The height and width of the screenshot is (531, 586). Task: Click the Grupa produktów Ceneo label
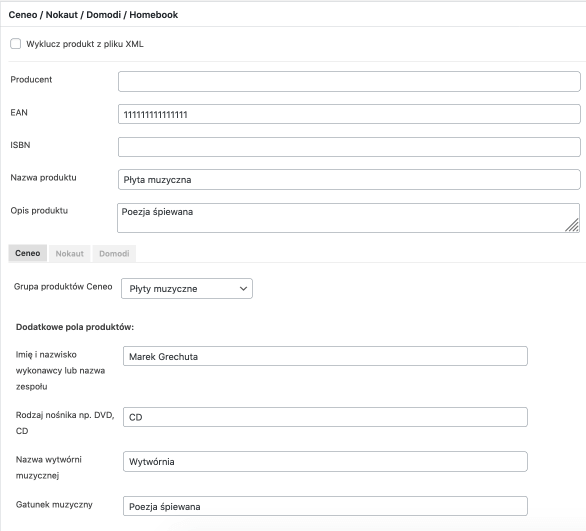(x=63, y=287)
